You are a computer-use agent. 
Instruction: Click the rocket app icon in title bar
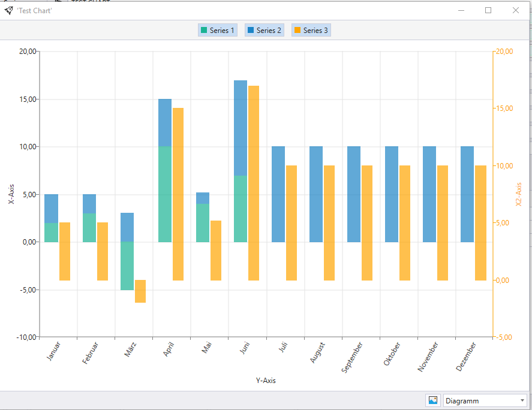click(x=9, y=11)
